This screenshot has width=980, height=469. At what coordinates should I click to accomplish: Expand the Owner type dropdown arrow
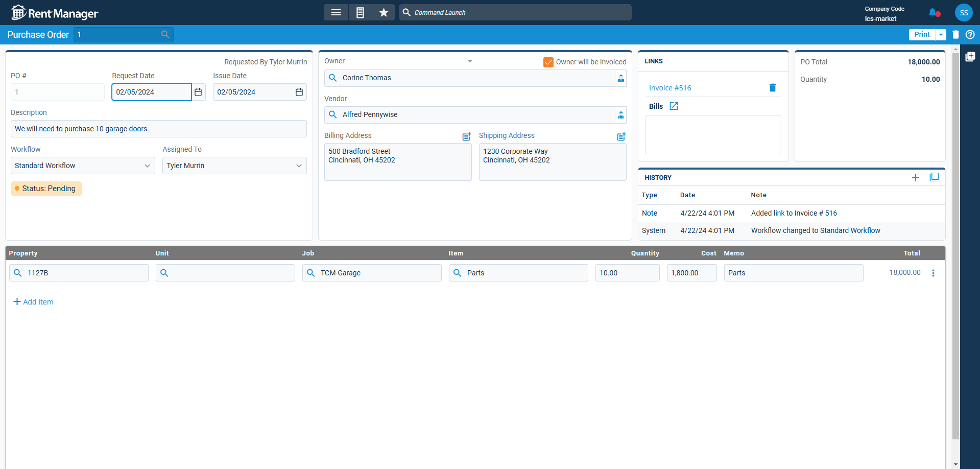[470, 61]
